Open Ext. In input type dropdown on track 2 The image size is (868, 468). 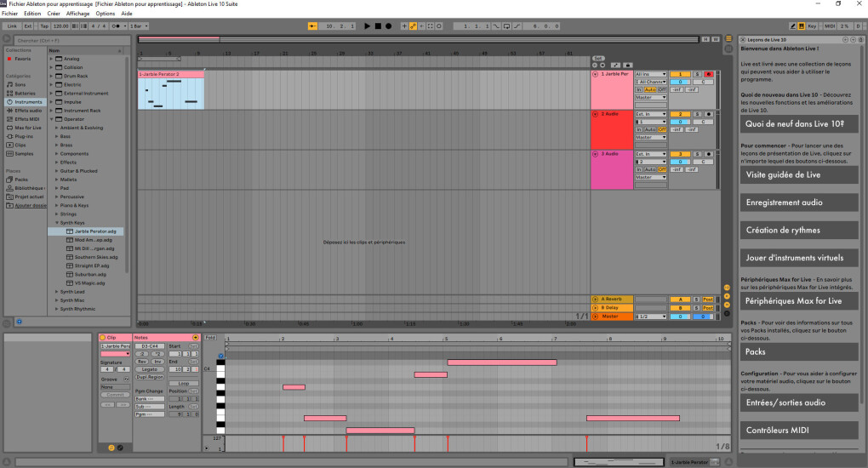(x=651, y=114)
